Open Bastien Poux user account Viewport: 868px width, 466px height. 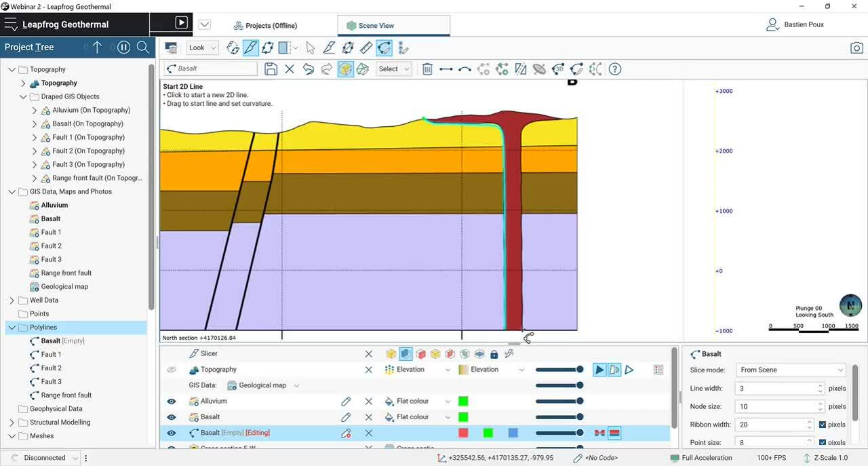pyautogui.click(x=795, y=24)
